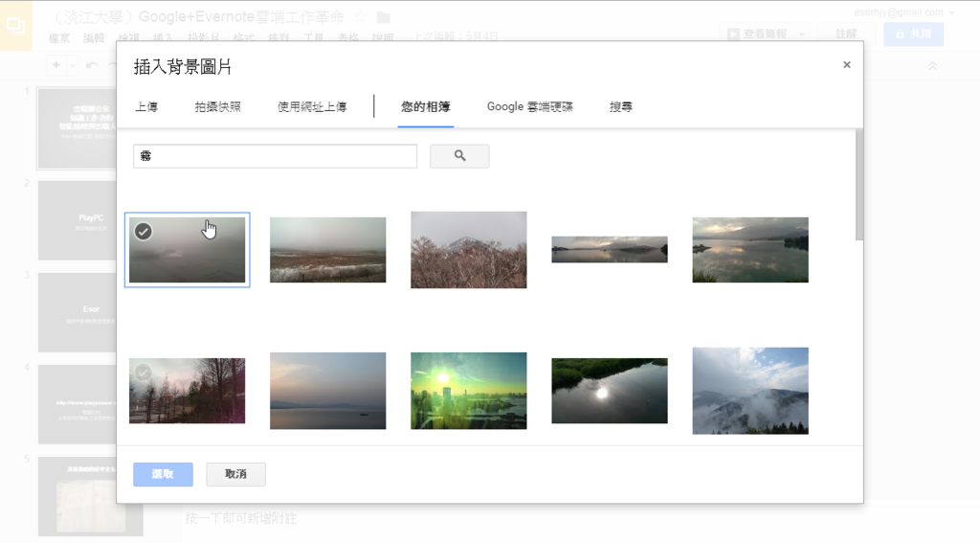Select the hazy dusk lake photo

(x=327, y=391)
